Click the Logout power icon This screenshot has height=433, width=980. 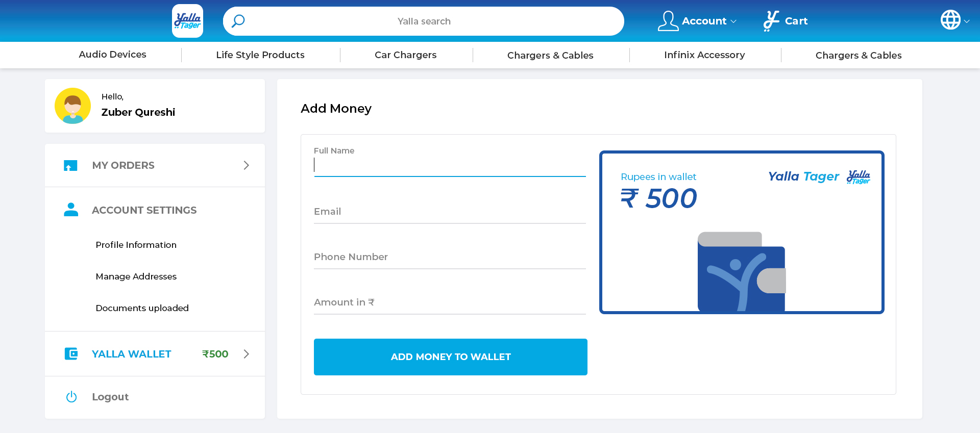pos(71,397)
